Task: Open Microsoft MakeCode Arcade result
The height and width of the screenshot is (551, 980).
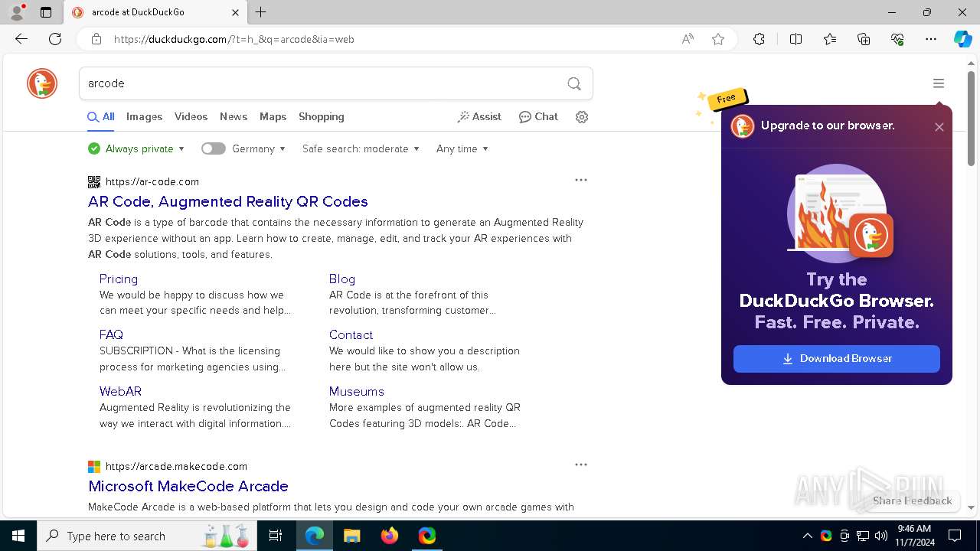Action: (188, 486)
